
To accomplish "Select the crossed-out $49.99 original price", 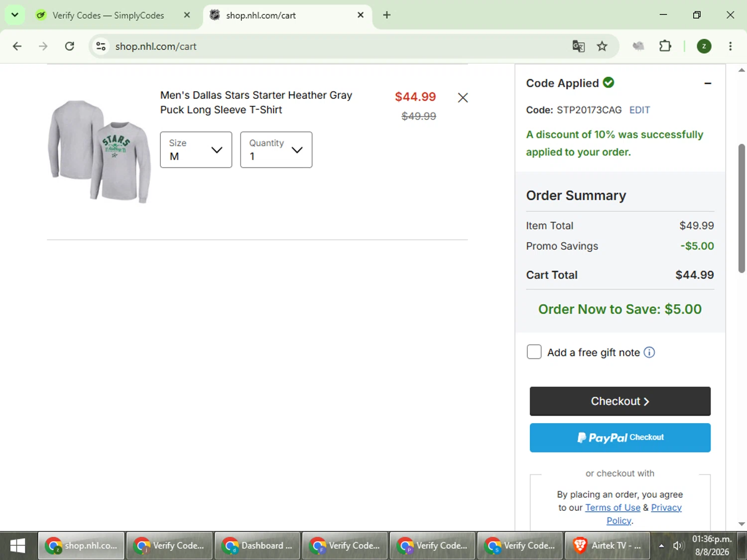I will pyautogui.click(x=419, y=116).
